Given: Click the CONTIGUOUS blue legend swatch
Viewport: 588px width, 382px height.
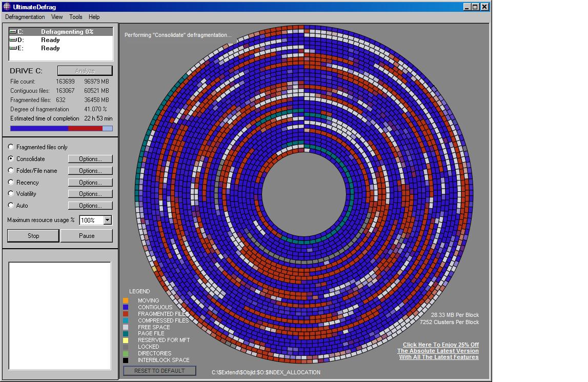Looking at the screenshot, I should pos(126,307).
